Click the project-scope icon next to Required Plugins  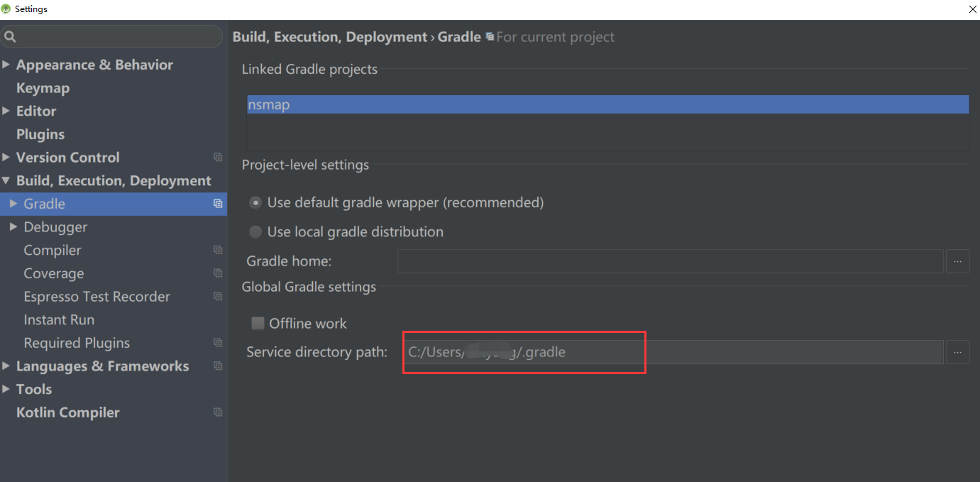click(x=218, y=343)
